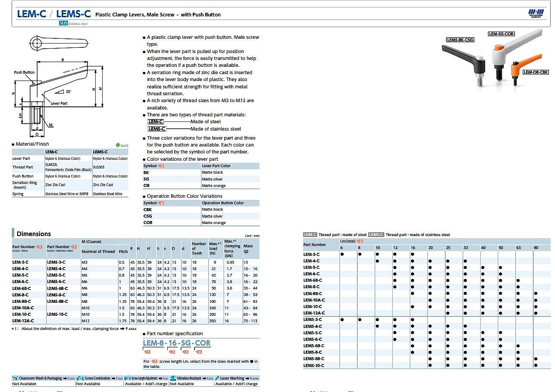Click the LEM-8-16-SG-COR example part number
The height and width of the screenshot is (392, 555).
tap(177, 343)
